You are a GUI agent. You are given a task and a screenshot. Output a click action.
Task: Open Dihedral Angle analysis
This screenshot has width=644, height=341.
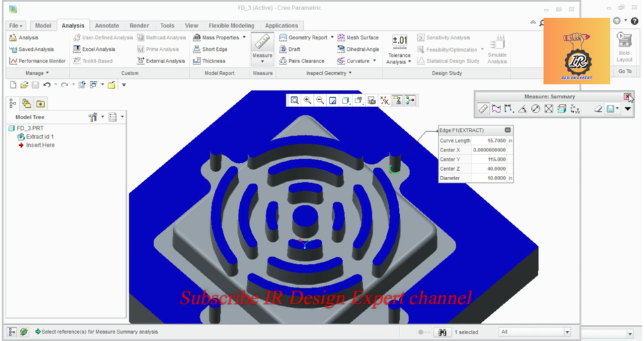click(358, 50)
